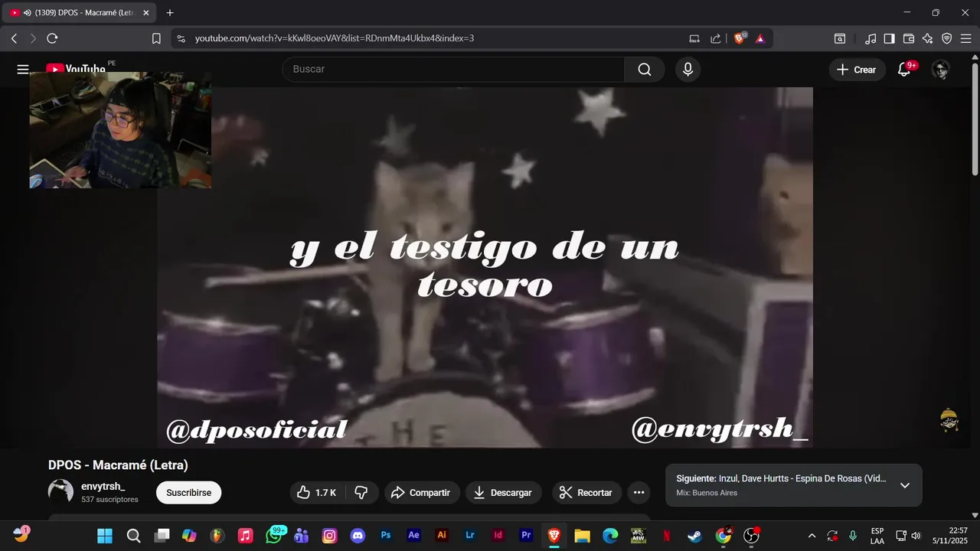Open the ESP LAA language switcher
The width and height of the screenshot is (980, 551).
point(877,536)
